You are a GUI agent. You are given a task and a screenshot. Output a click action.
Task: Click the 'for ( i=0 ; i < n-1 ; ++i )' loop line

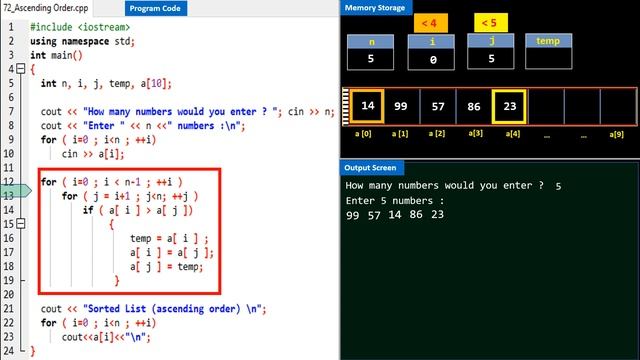tap(111, 182)
